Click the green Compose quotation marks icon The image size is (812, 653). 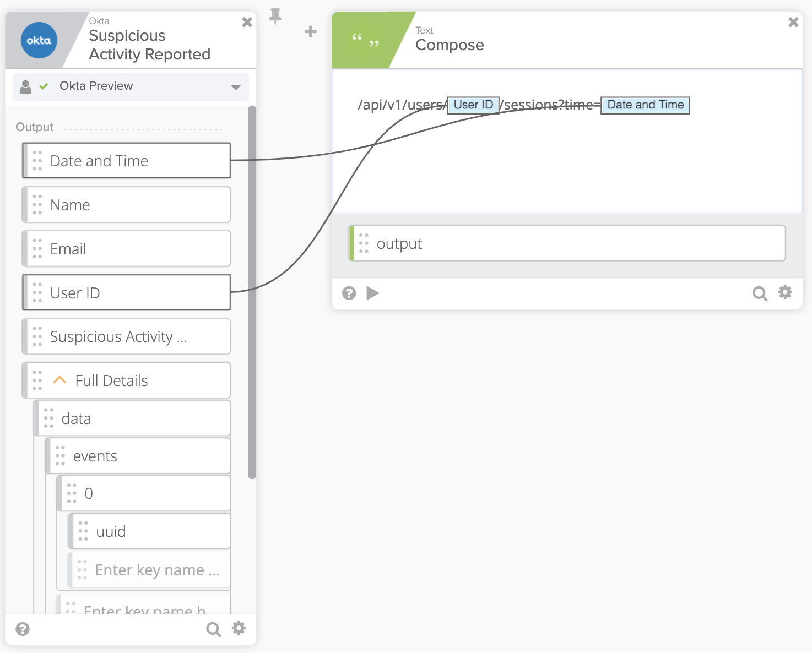point(366,40)
